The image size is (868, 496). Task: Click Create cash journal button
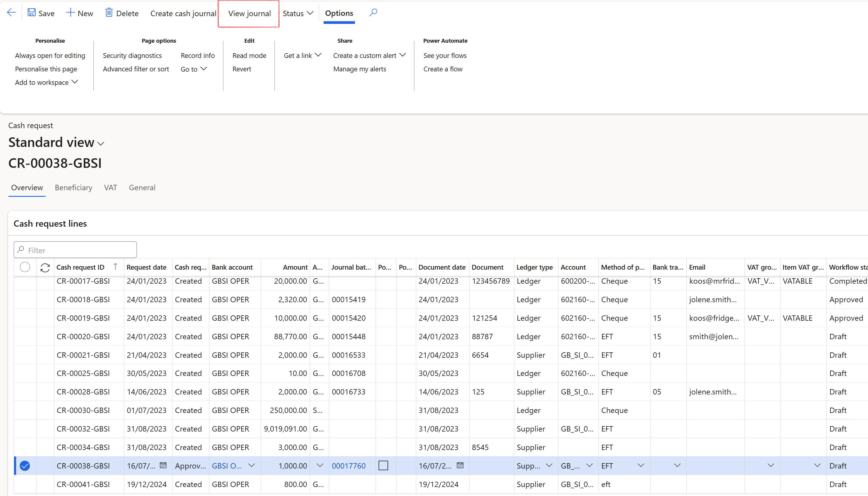click(183, 13)
